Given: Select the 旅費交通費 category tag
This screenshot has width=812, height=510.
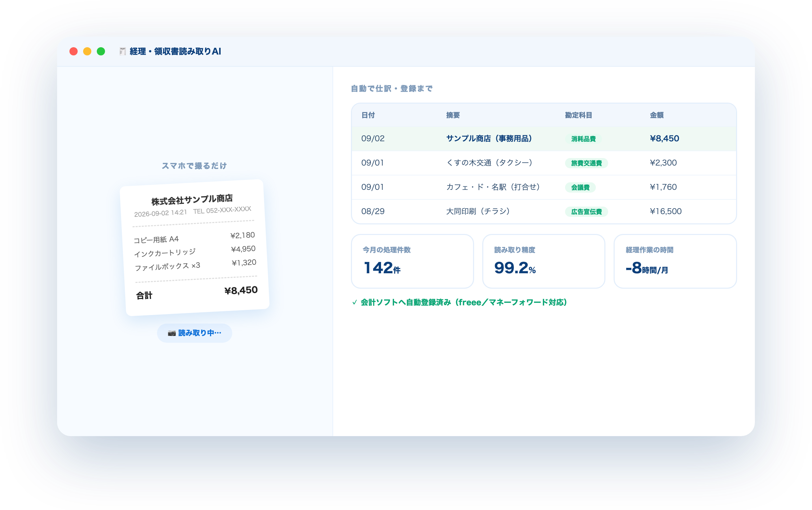Looking at the screenshot, I should click(586, 163).
